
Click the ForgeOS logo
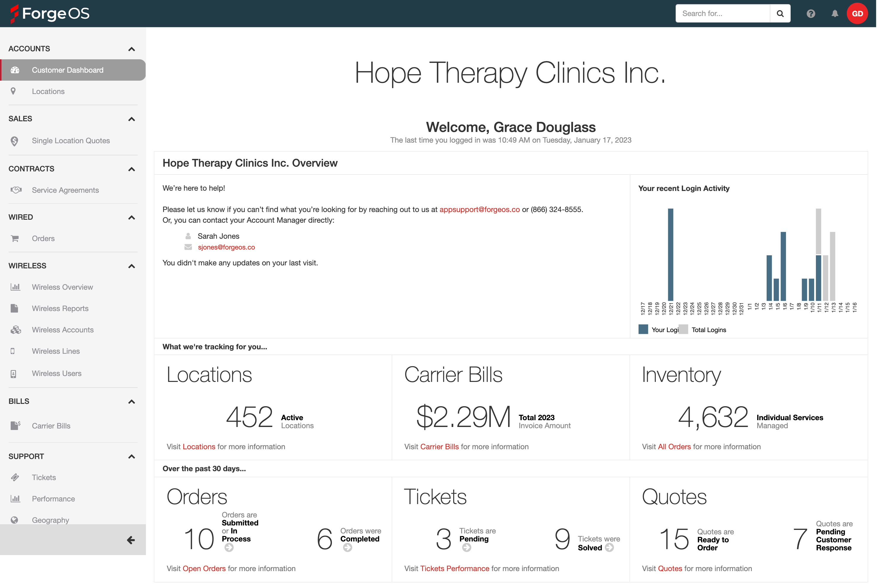tap(50, 14)
